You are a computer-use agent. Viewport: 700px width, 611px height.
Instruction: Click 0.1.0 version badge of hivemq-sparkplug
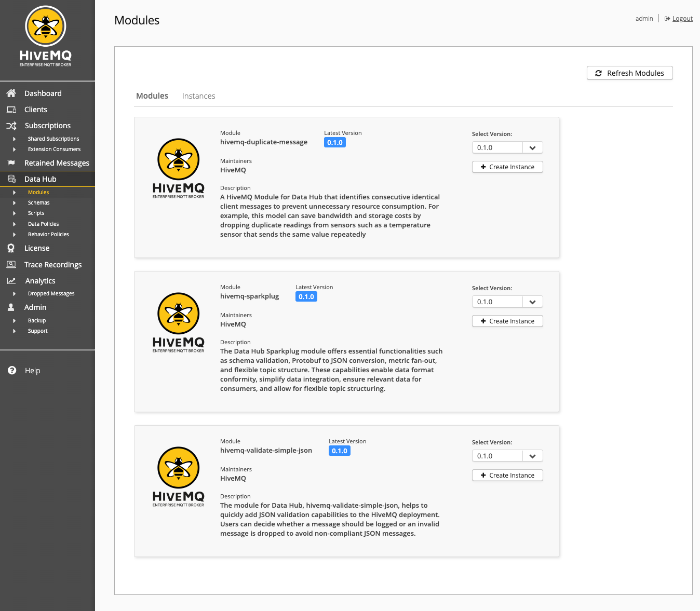click(x=306, y=297)
